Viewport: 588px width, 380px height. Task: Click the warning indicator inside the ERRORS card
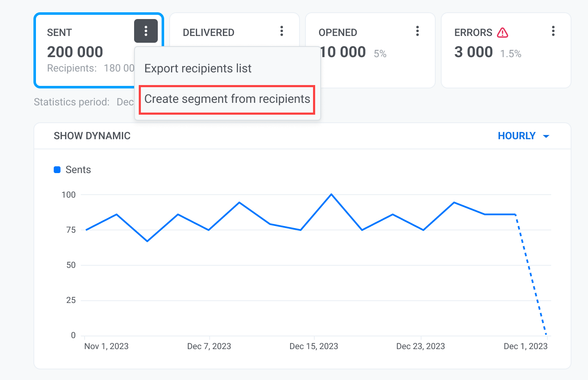[x=503, y=32]
